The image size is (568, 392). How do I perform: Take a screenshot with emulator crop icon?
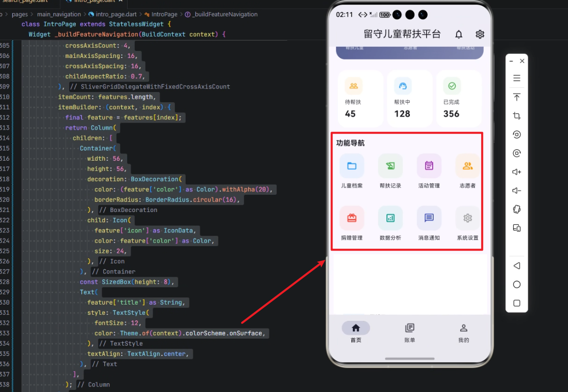[x=517, y=116]
